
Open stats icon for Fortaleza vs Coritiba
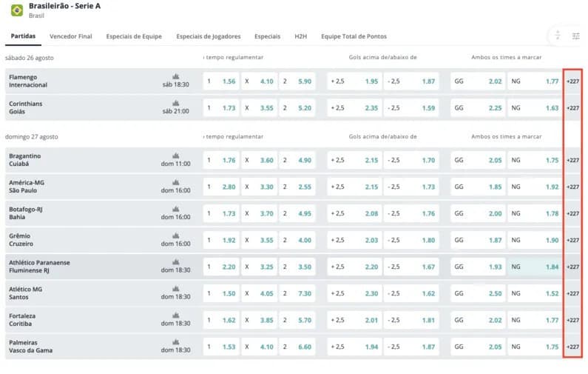(175, 315)
